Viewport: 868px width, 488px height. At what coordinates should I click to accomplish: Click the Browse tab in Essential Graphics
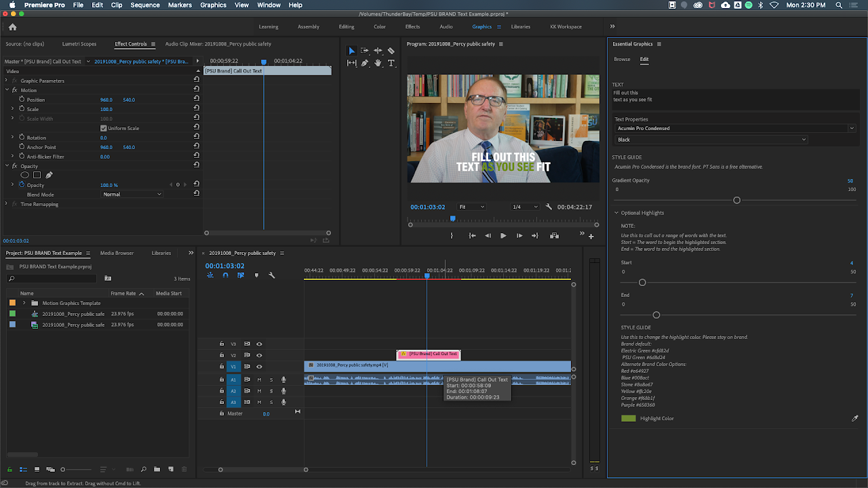point(622,59)
